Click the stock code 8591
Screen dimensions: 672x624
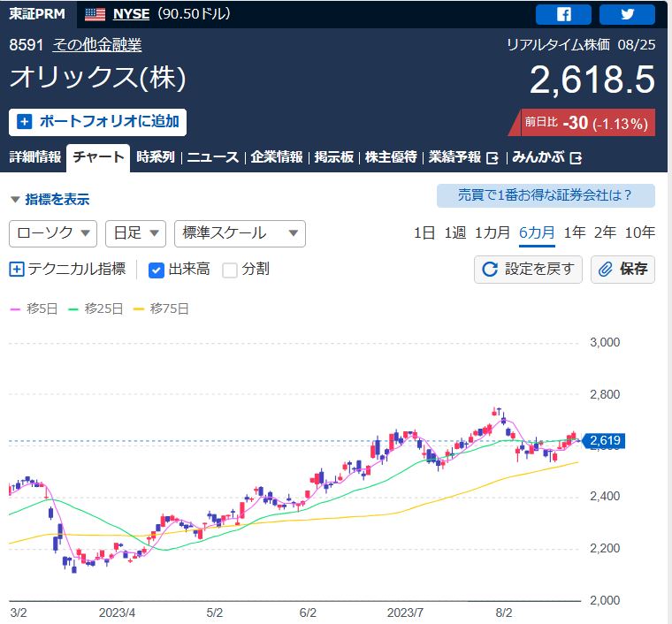pos(27,45)
